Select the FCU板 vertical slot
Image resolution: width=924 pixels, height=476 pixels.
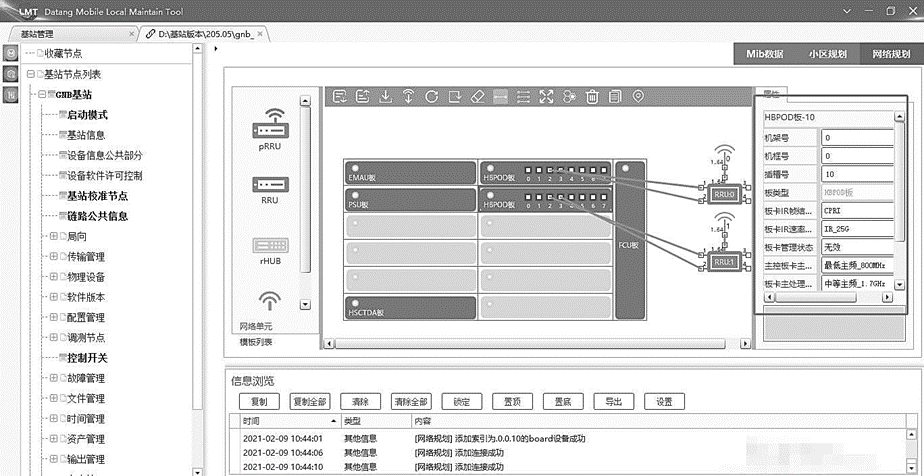631,239
